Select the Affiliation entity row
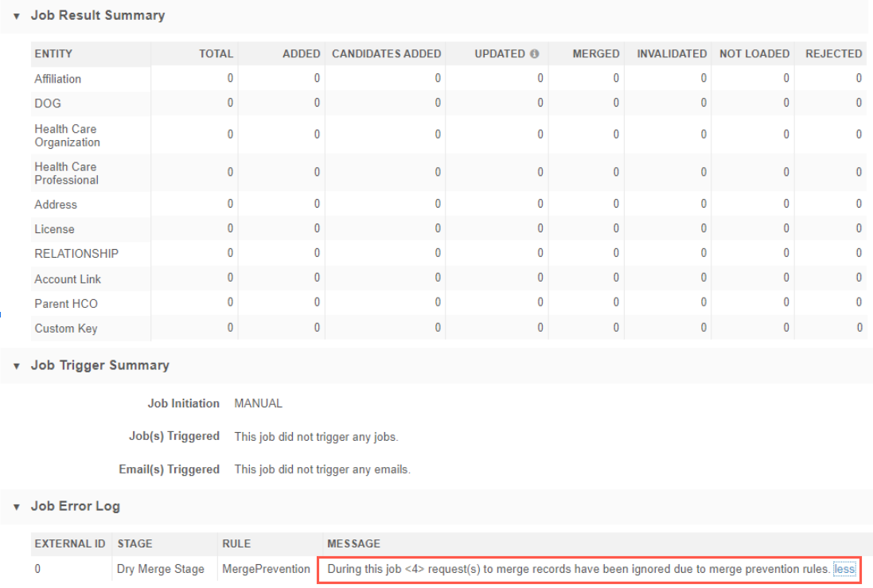The height and width of the screenshot is (588, 873). (x=57, y=79)
